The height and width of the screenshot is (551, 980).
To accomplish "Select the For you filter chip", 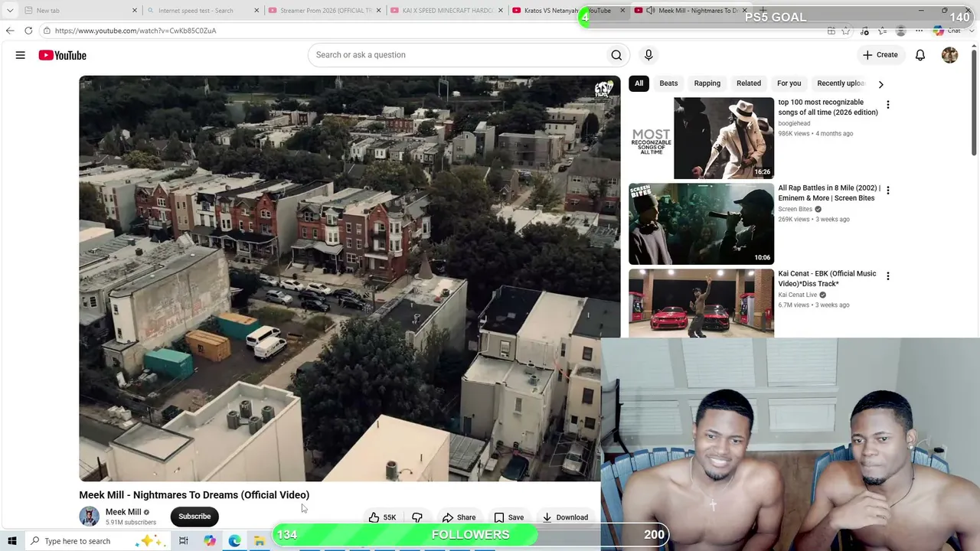I will [x=789, y=83].
